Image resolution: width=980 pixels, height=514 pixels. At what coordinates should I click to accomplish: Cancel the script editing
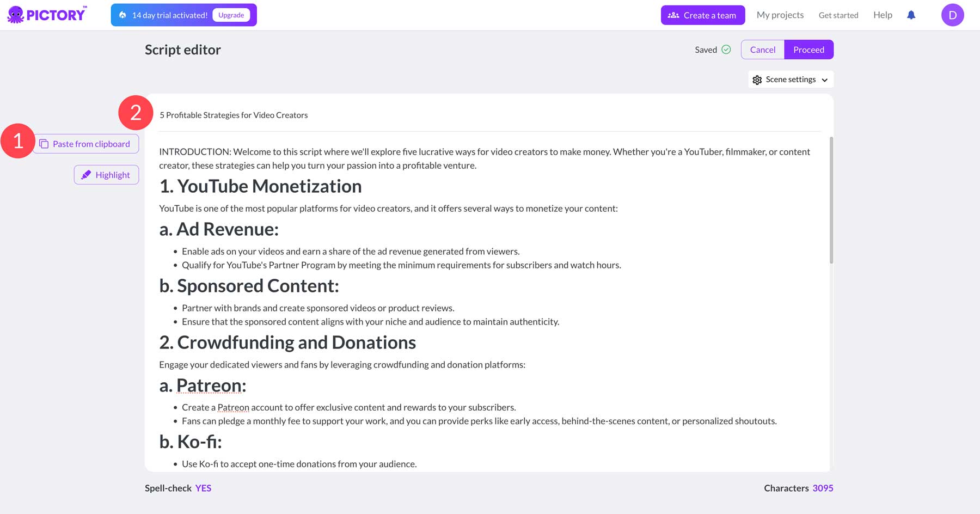[762, 50]
